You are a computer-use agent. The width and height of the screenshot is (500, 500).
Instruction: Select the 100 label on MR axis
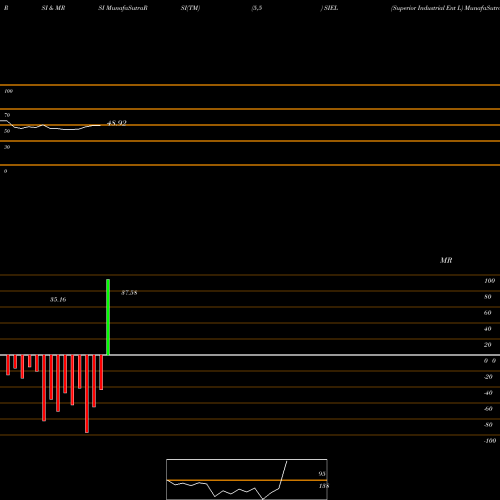point(489,281)
